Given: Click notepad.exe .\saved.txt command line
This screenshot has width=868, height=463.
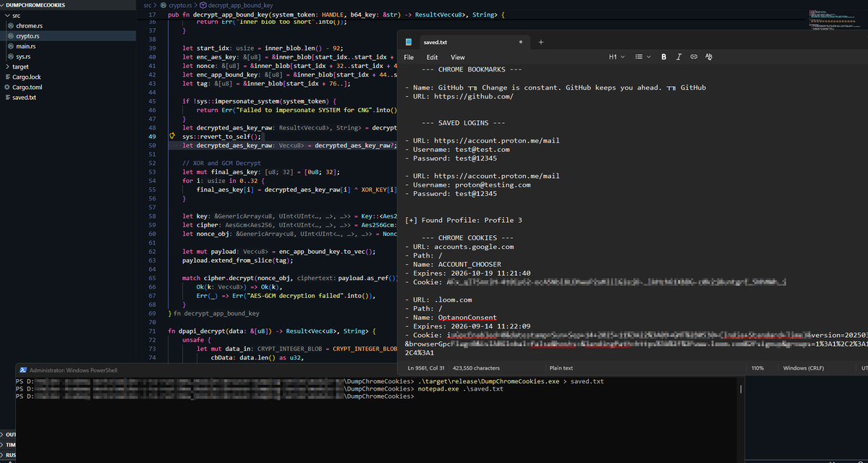Looking at the screenshot, I should pos(460,388).
